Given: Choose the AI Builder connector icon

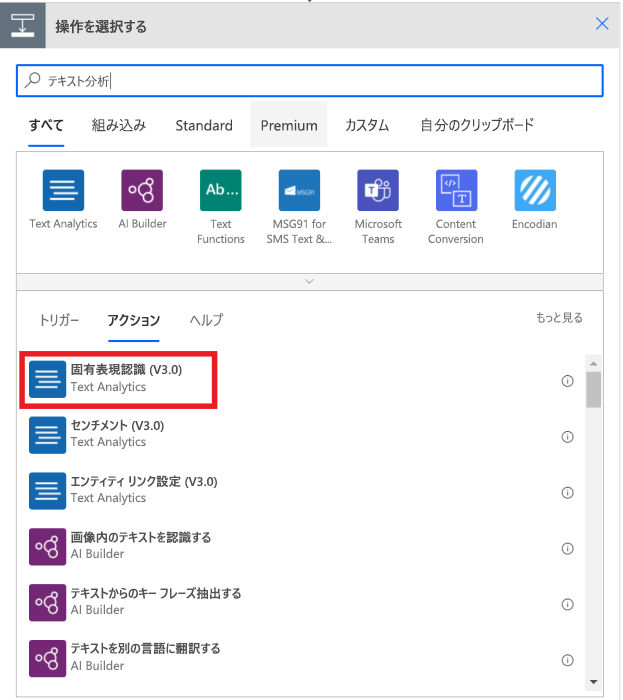Looking at the screenshot, I should click(142, 190).
